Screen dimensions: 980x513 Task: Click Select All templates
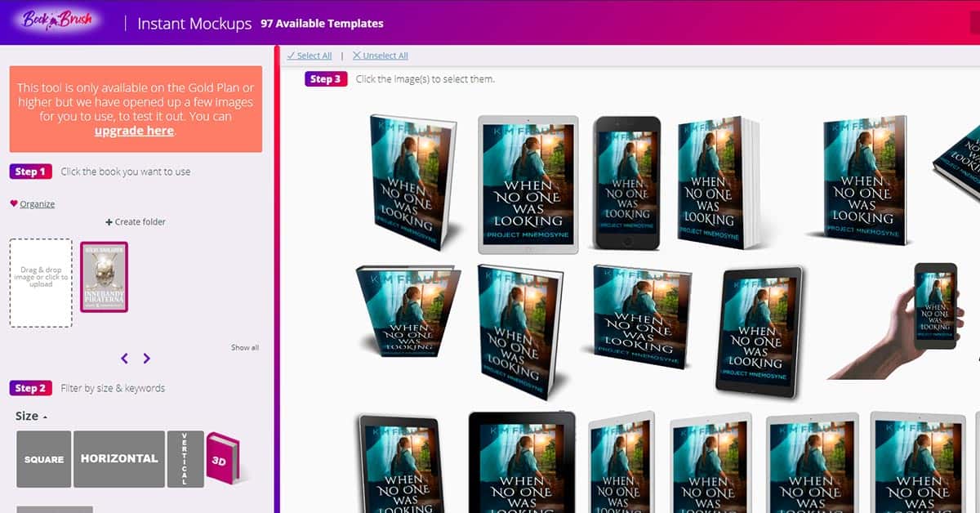[x=310, y=56]
